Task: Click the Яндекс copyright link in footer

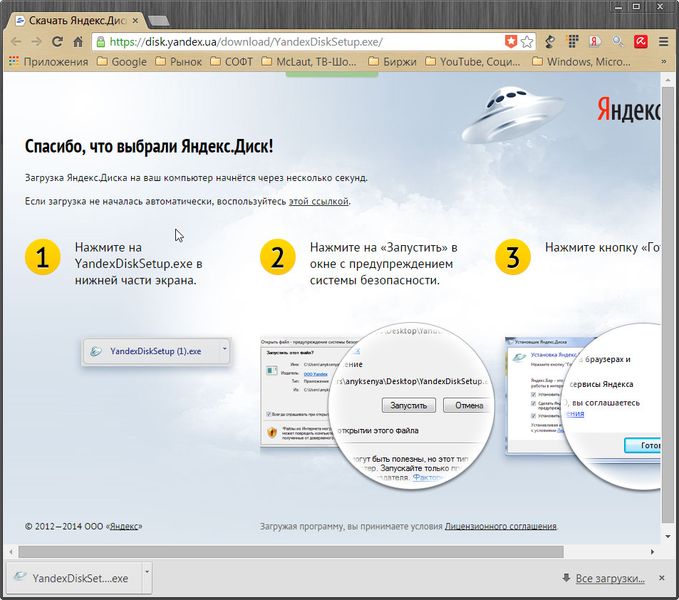Action: click(x=124, y=526)
